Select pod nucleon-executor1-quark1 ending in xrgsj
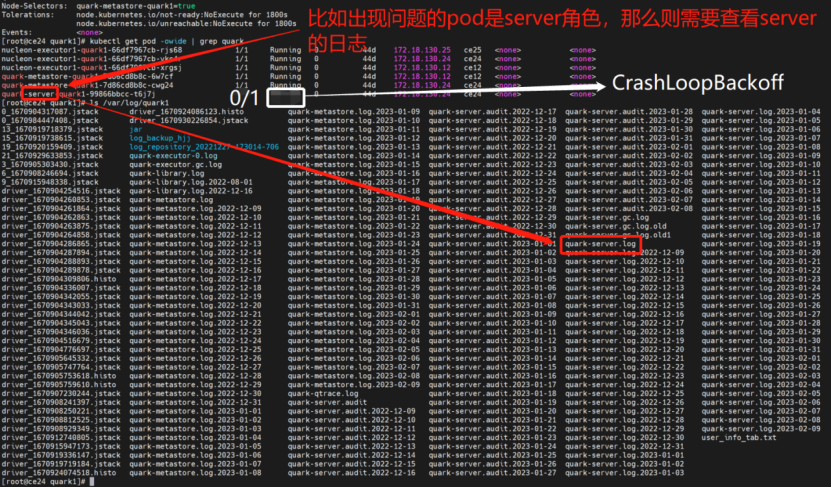 pos(92,68)
